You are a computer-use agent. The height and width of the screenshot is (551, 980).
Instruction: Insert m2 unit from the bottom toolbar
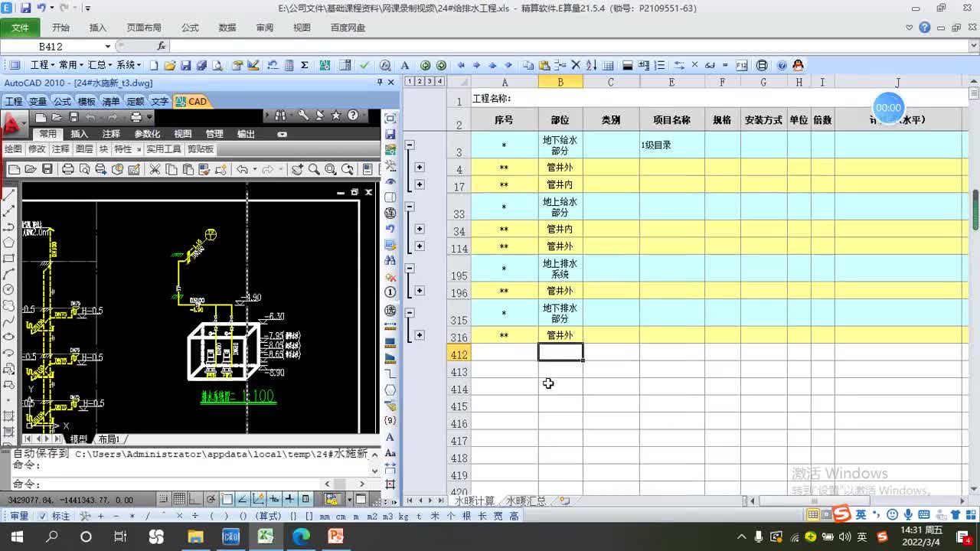coord(372,517)
